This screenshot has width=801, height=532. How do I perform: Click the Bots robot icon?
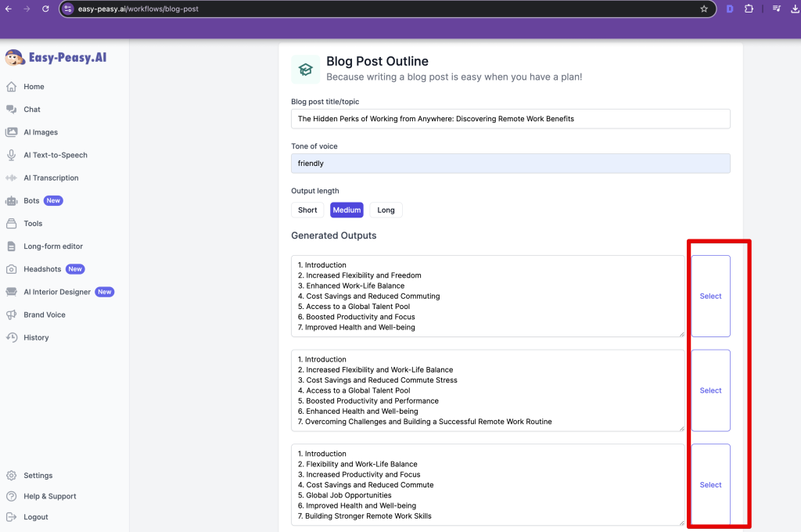click(x=11, y=200)
